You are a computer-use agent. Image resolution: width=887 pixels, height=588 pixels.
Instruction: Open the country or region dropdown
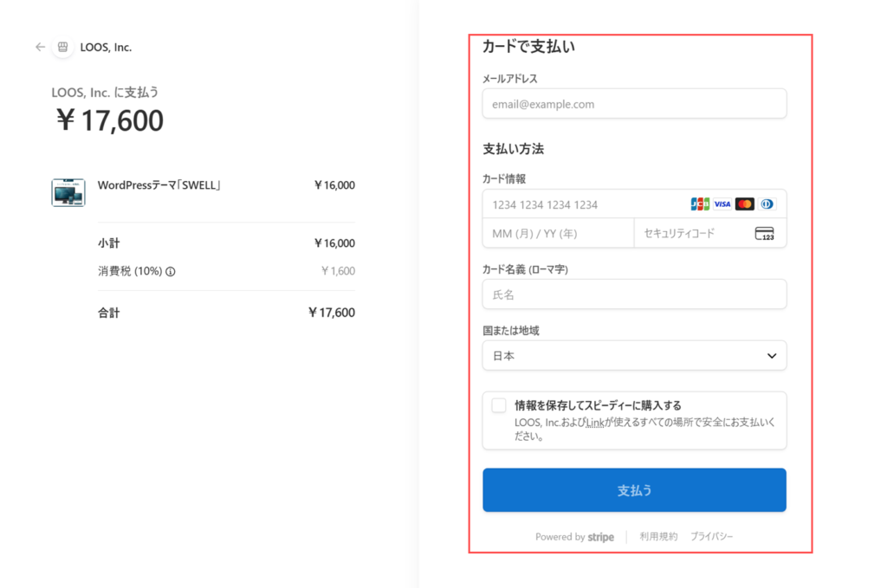(634, 356)
